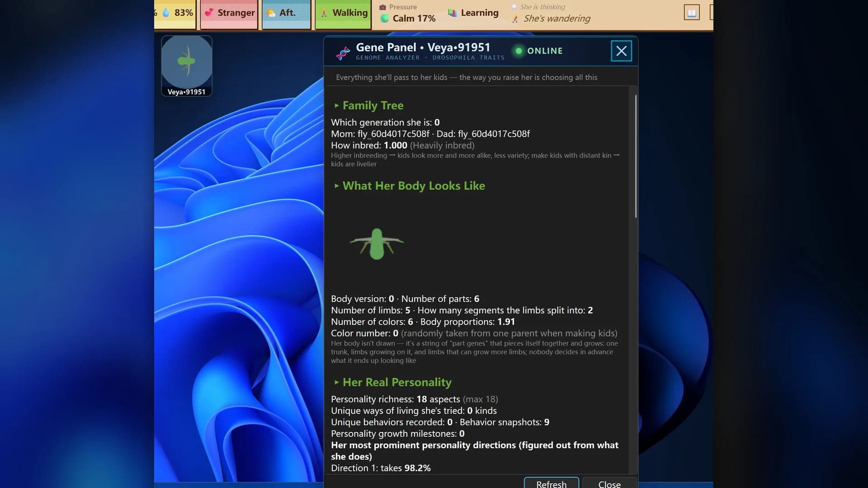Viewport: 868px width, 488px height.
Task: Collapse the Family Tree section arrow
Action: (336, 105)
